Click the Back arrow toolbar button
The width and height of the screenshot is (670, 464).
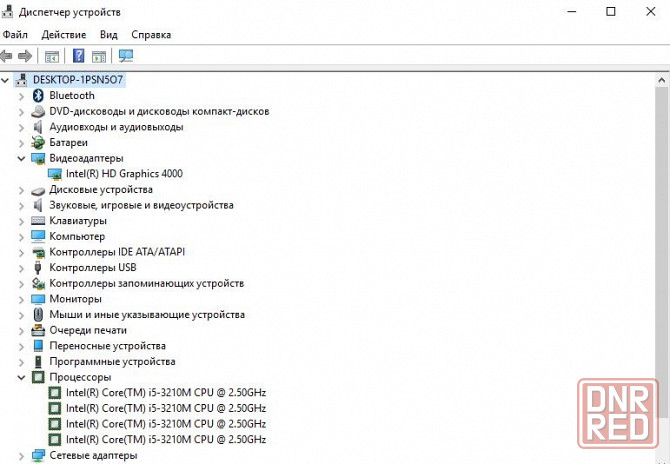(6, 56)
